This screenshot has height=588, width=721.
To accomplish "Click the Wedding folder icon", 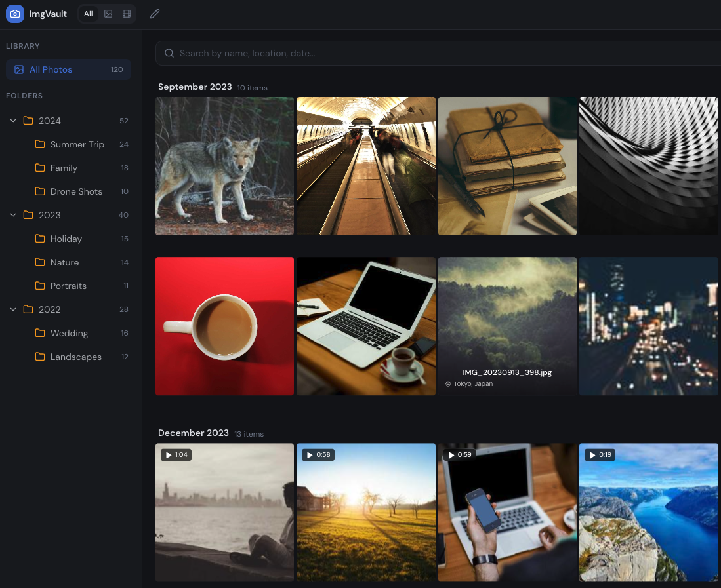I will click(40, 333).
